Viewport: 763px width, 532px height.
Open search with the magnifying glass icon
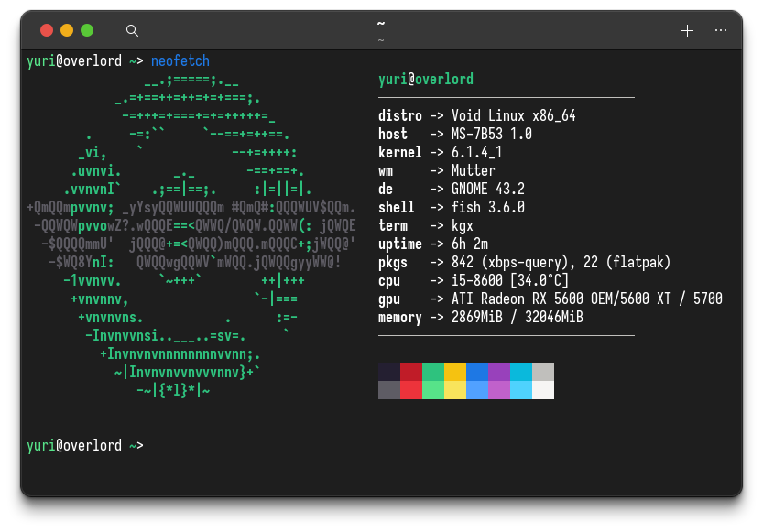tap(132, 30)
